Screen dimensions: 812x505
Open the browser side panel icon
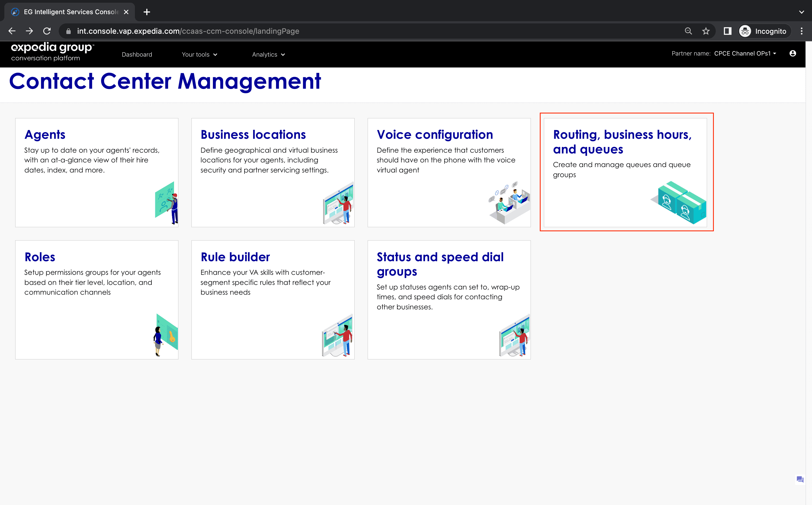(x=727, y=31)
